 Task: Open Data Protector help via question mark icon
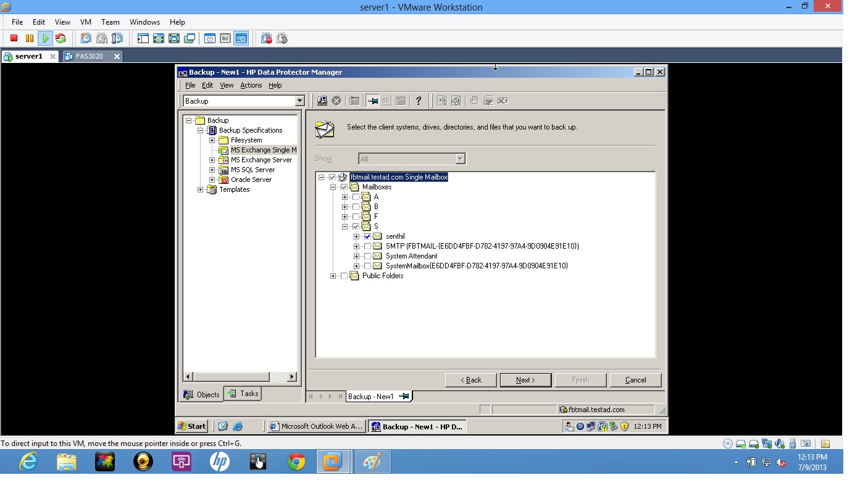[x=419, y=101]
